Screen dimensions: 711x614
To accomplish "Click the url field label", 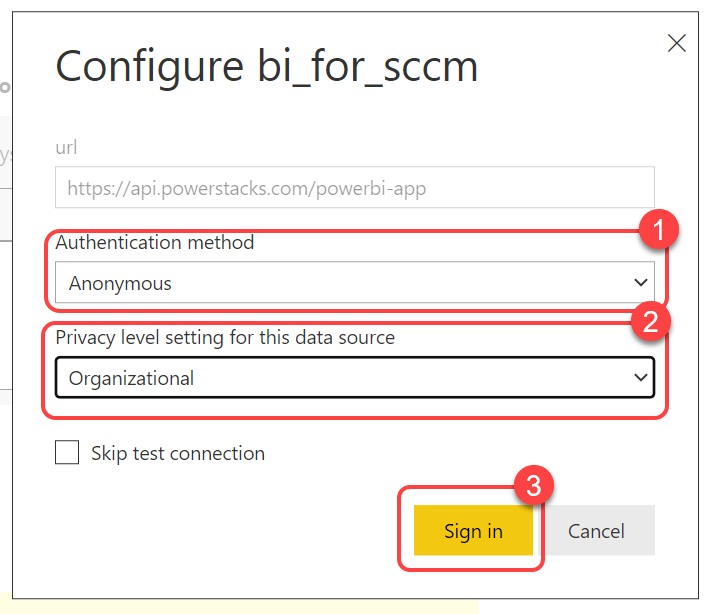I will [66, 147].
